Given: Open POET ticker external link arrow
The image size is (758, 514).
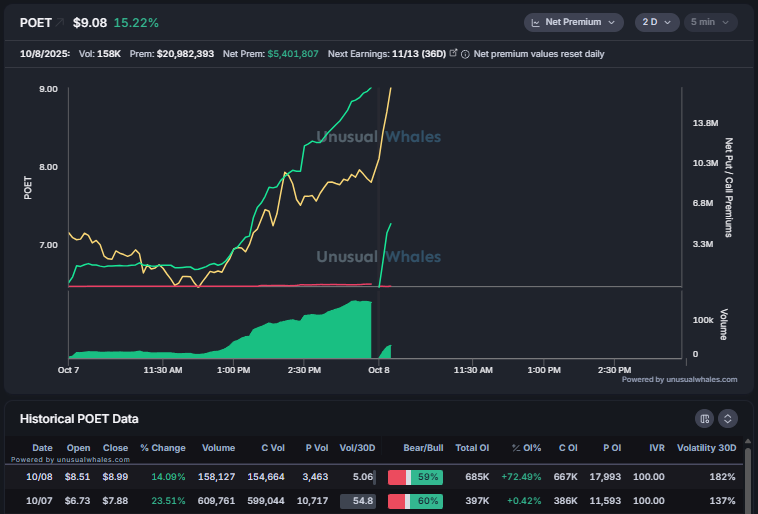Looking at the screenshot, I should click(x=59, y=22).
